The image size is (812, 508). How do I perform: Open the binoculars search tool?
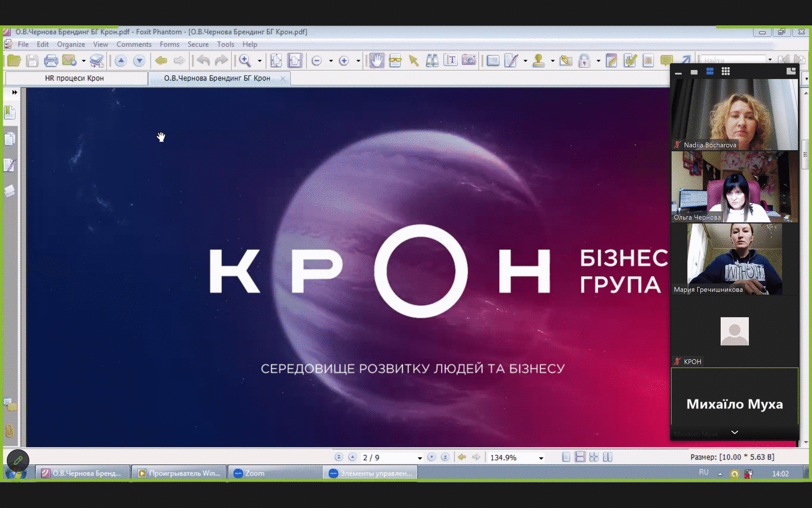coord(432,61)
